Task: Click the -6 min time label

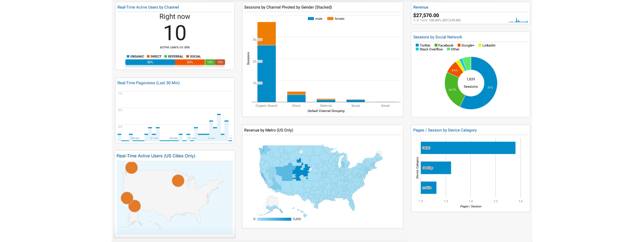Action: [211, 138]
